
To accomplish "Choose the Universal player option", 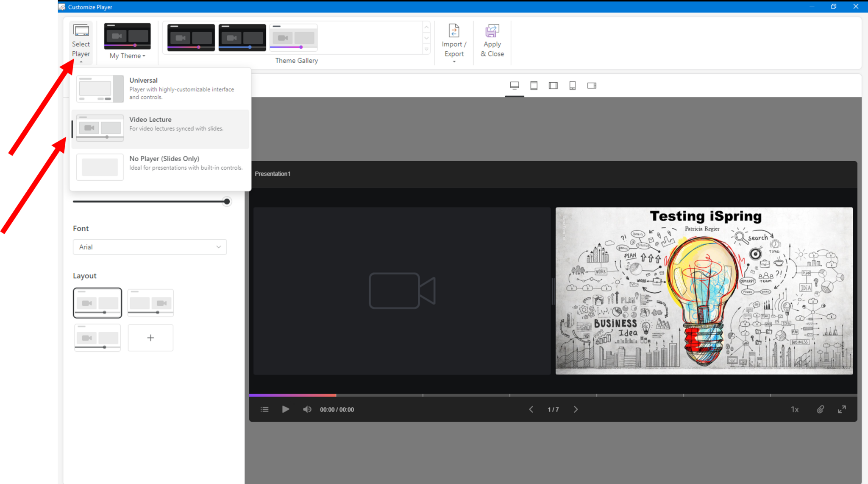I will [160, 89].
